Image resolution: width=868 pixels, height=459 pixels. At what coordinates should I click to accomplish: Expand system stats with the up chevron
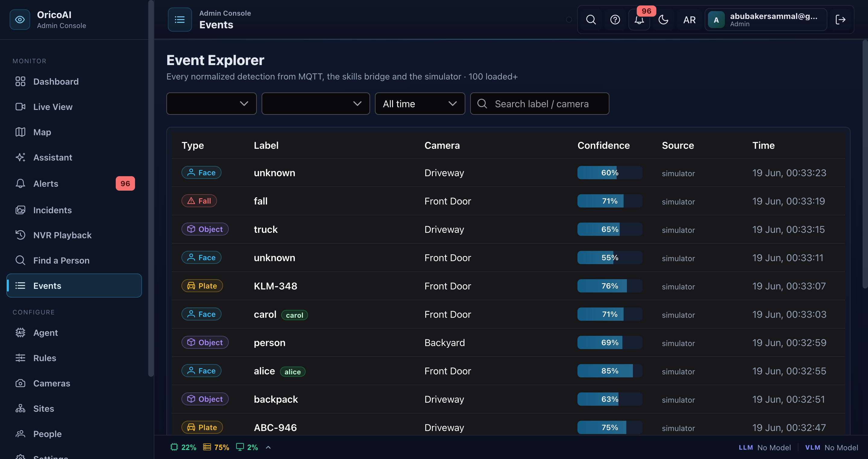[268, 447]
